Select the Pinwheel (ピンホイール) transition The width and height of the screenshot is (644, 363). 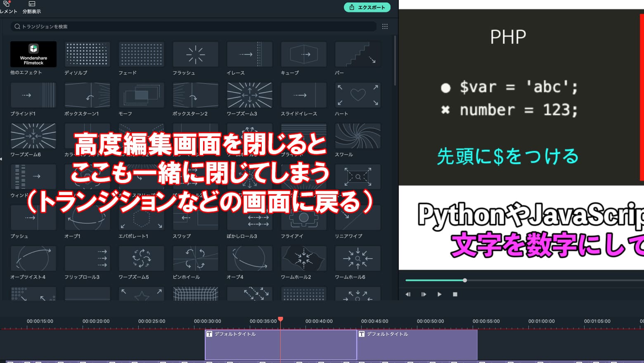[x=196, y=259]
